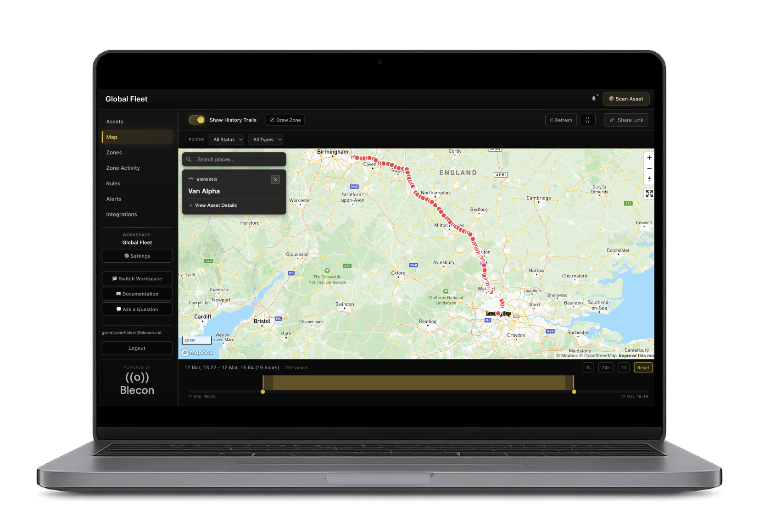Open the Zone Activity section

(123, 168)
